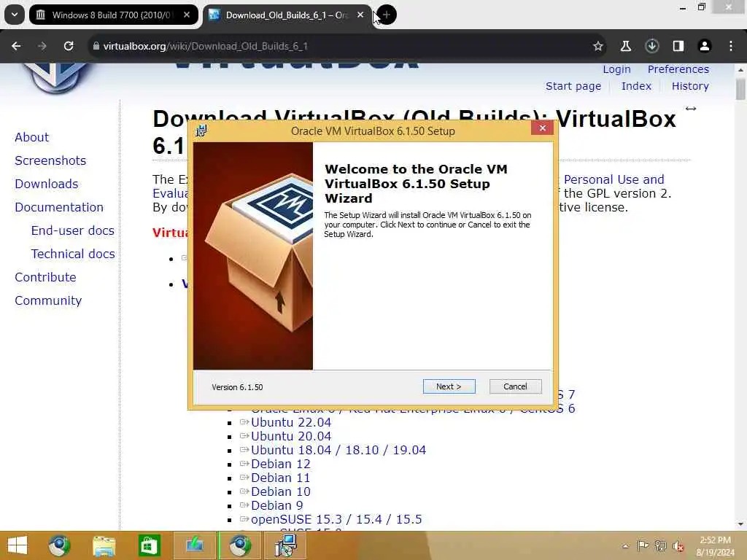Viewport: 747px width, 560px height.
Task: Download the Ubuntu 22.04 package
Action: pos(290,422)
